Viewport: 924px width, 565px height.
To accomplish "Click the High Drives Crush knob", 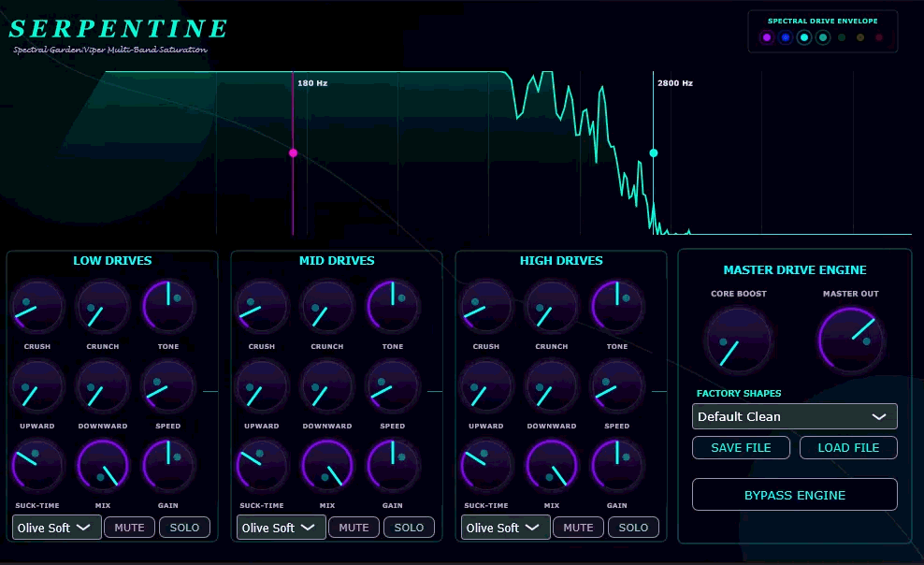I will pyautogui.click(x=486, y=307).
